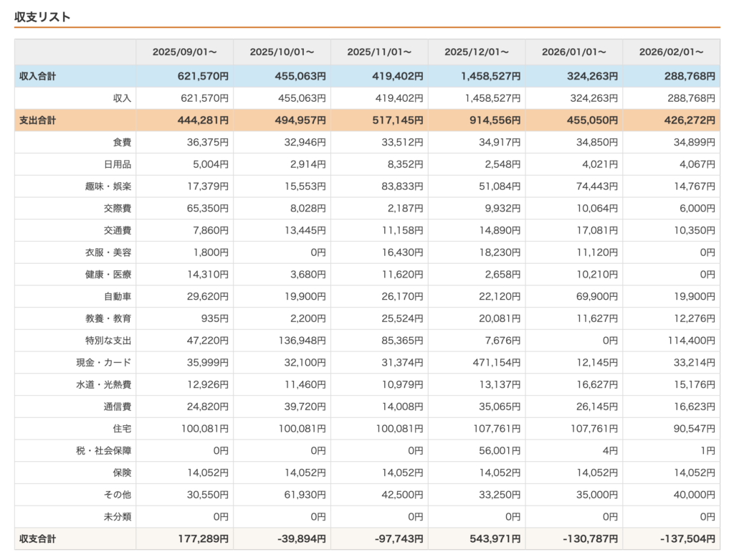This screenshot has height=560, width=734.
Task: Select the 特別な支出 category label
Action: click(x=108, y=341)
